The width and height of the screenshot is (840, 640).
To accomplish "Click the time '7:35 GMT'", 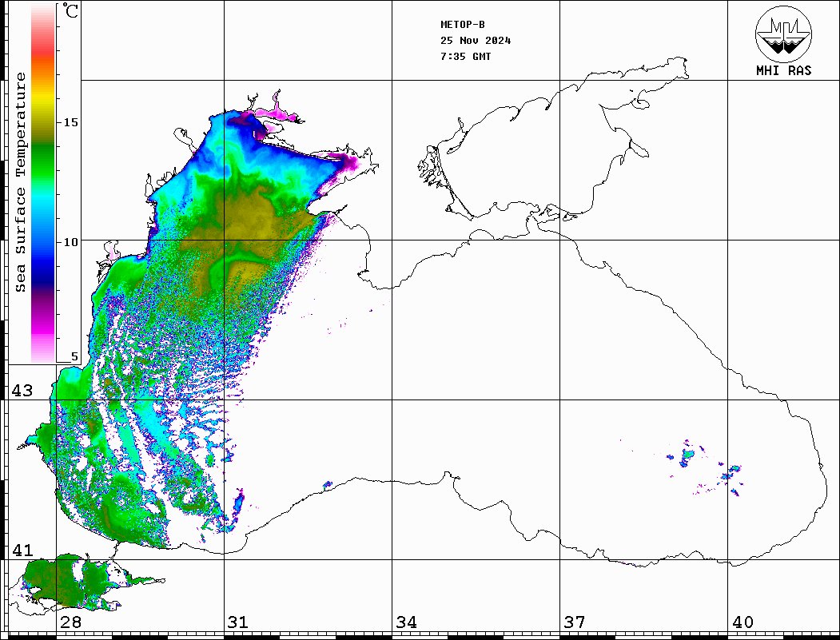I will coord(465,57).
